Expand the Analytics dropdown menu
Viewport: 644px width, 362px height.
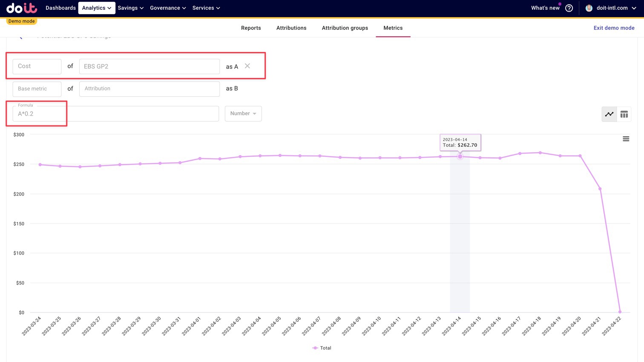pos(97,8)
